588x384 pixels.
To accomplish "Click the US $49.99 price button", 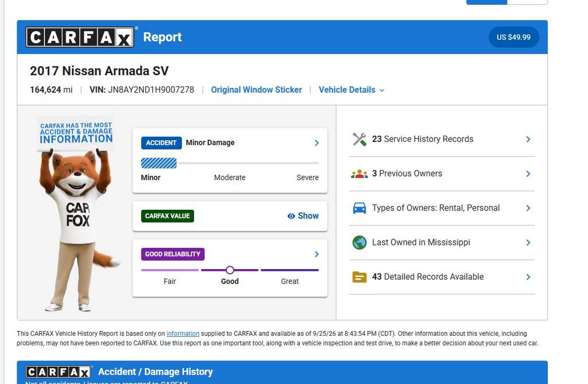I will [514, 37].
